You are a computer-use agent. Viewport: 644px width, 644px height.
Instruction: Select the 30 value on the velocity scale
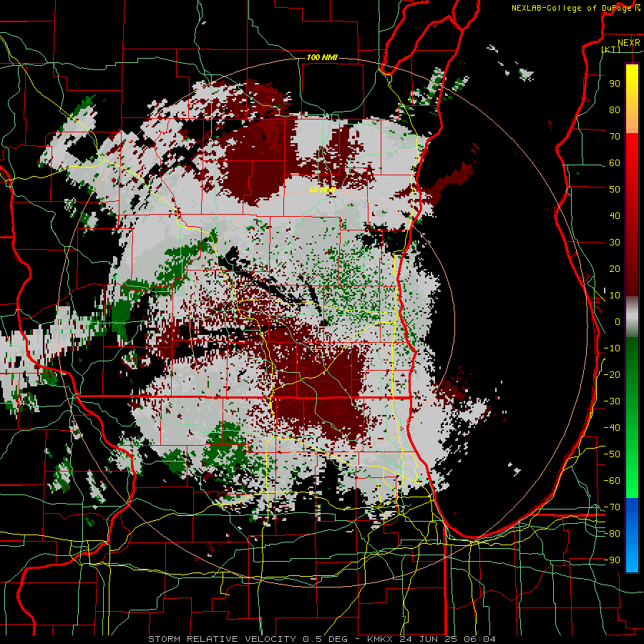(x=615, y=243)
